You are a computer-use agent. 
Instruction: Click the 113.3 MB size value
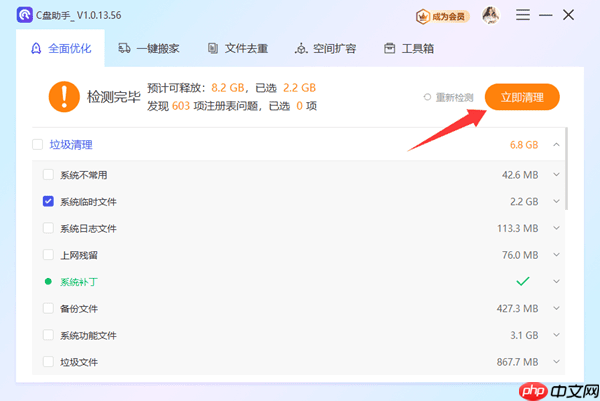coord(518,228)
